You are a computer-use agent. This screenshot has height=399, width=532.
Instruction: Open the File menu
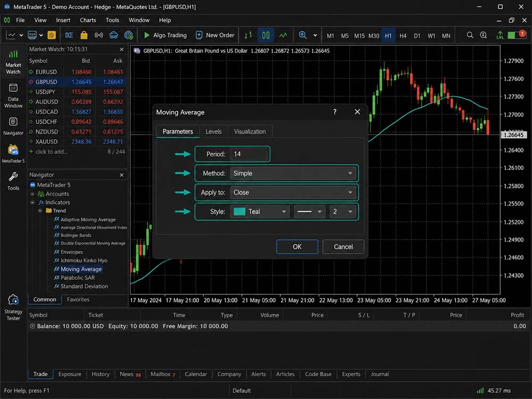click(20, 20)
